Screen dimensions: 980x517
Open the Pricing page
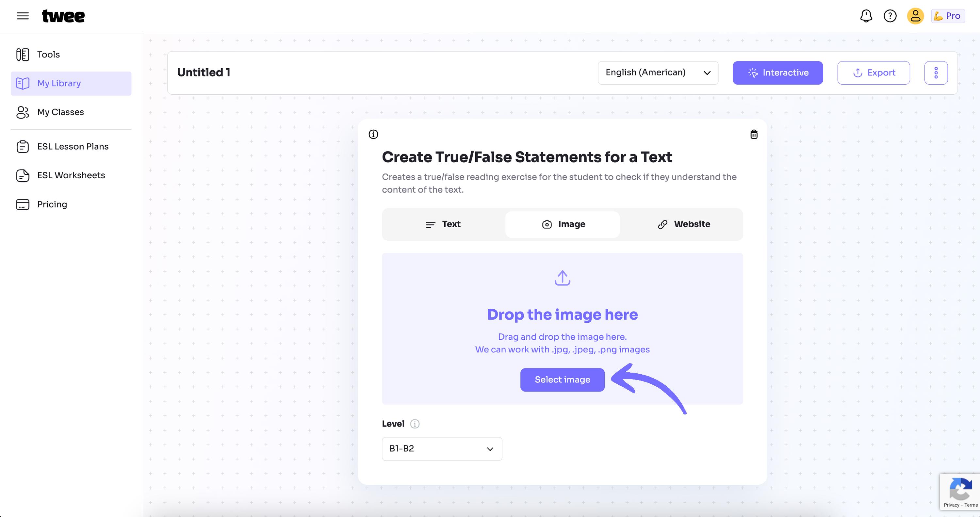click(x=71, y=204)
